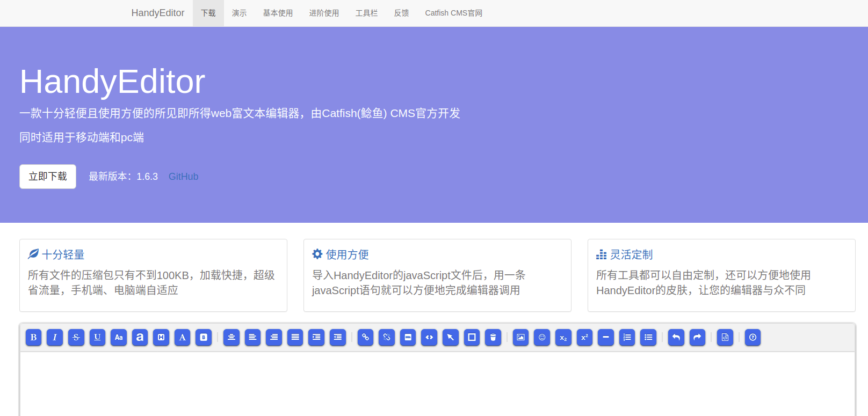Align text right in the editor

coord(274,337)
